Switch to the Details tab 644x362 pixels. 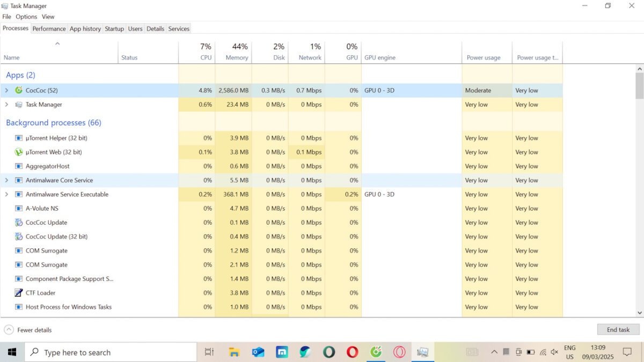pos(155,29)
